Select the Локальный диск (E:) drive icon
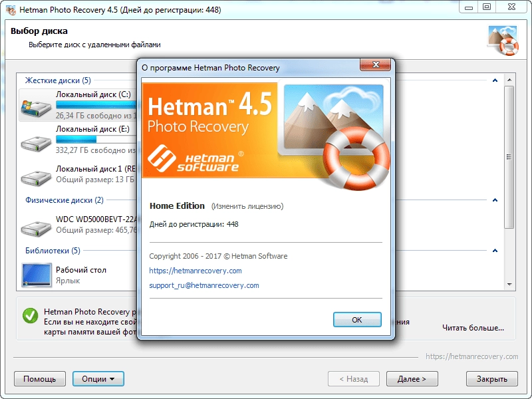This screenshot has height=399, width=532. point(36,143)
